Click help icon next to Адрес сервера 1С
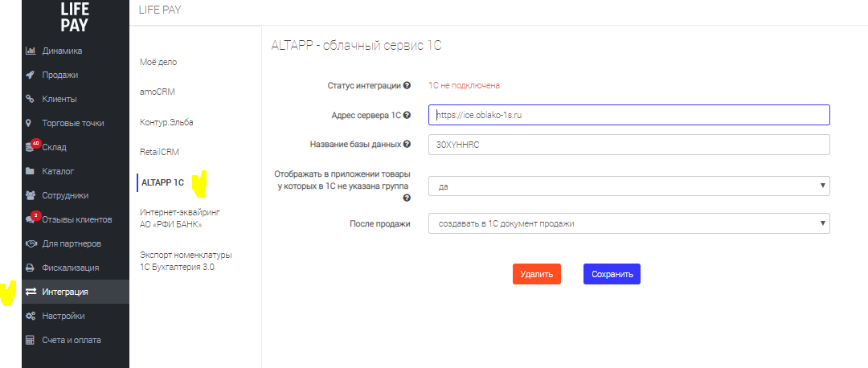This screenshot has width=868, height=368. [407, 115]
